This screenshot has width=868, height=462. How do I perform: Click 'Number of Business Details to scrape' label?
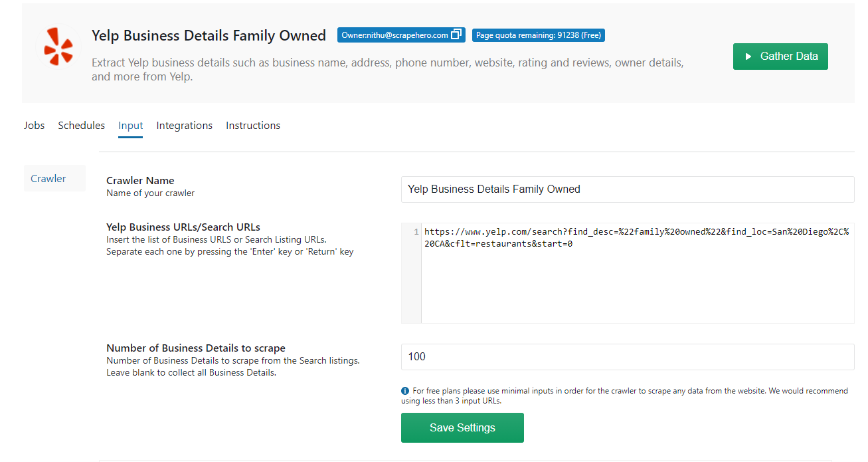pyautogui.click(x=196, y=348)
